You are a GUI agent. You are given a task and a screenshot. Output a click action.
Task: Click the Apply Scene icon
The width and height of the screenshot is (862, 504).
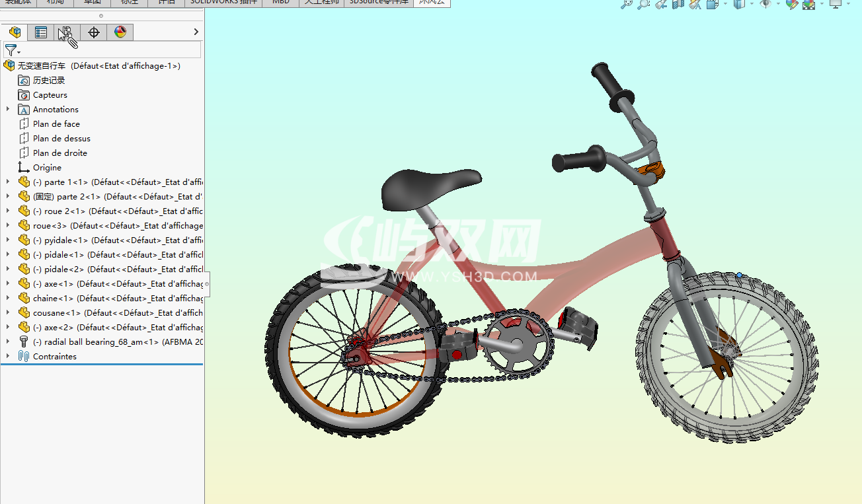(809, 4)
